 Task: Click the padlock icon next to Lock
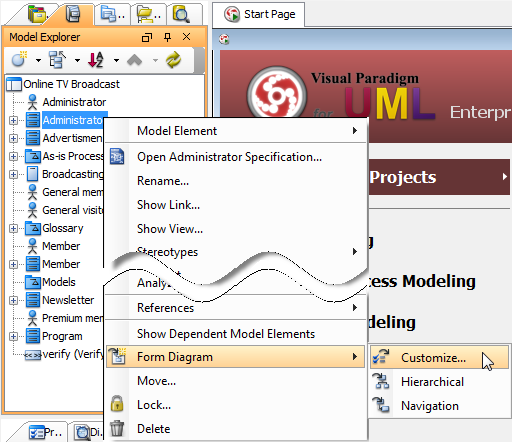click(117, 403)
